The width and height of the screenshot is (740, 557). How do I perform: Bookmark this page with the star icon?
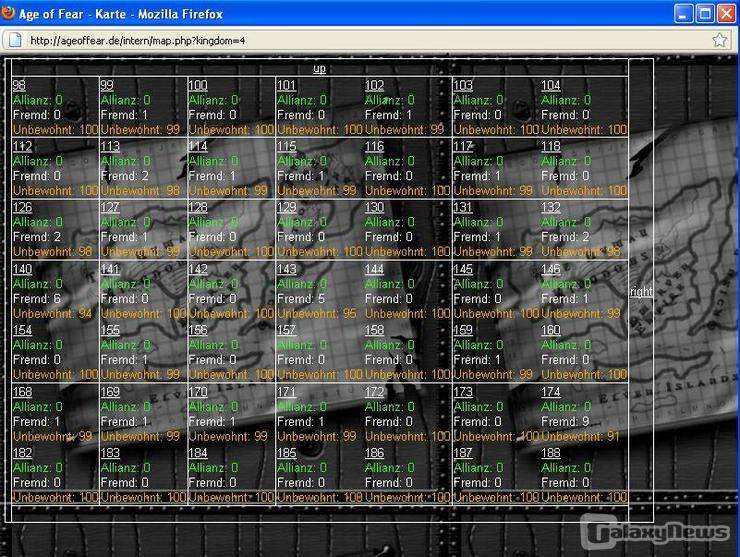coord(719,40)
